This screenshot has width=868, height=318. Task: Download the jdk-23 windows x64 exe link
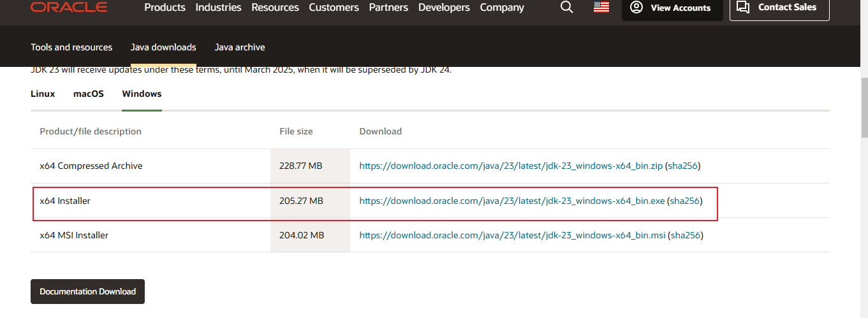click(512, 201)
